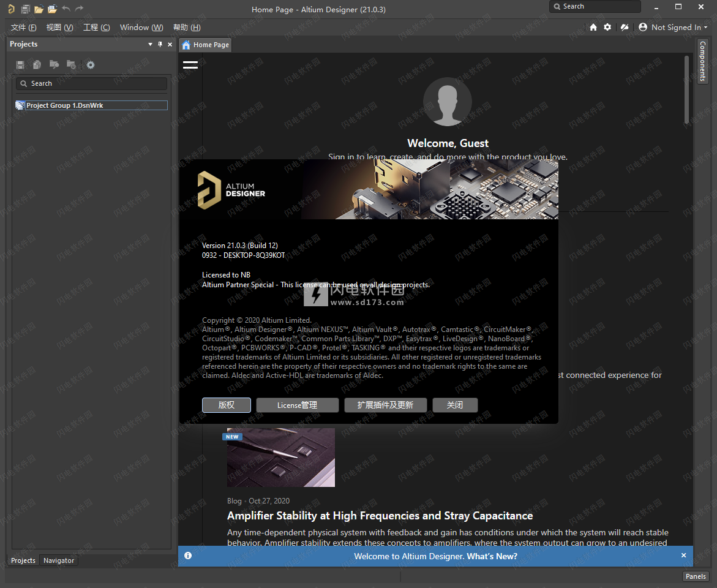
Task: Pin the Projects panel with the pushpin icon
Action: click(x=160, y=44)
